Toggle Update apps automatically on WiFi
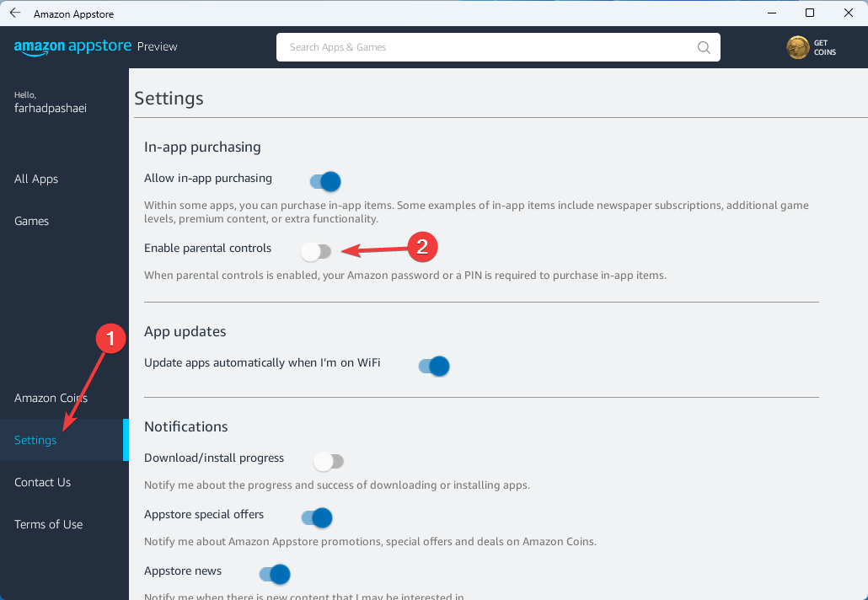868x600 pixels. pos(434,367)
